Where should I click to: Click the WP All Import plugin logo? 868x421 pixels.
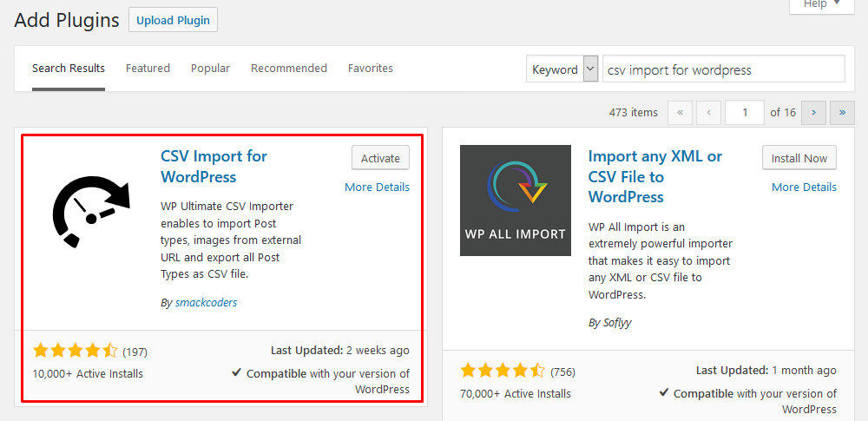click(x=516, y=201)
